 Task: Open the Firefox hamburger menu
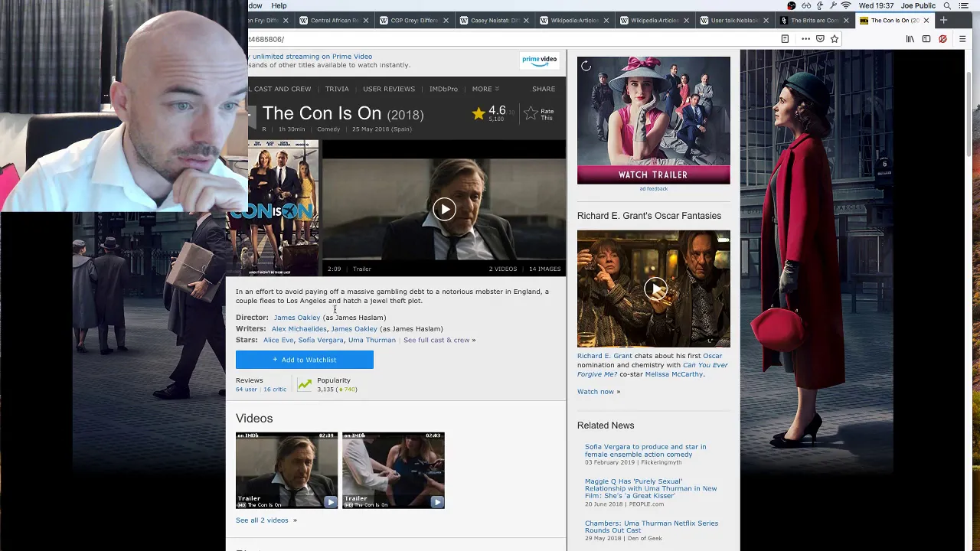click(962, 39)
